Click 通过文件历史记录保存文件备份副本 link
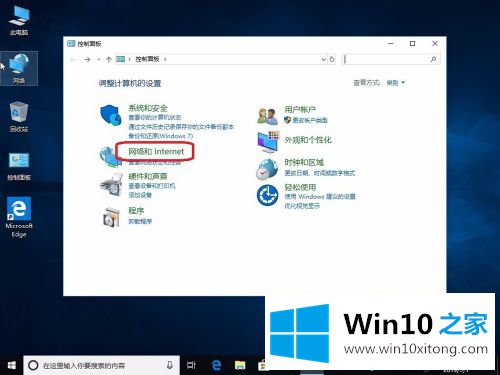The height and width of the screenshot is (375, 500). [181, 127]
